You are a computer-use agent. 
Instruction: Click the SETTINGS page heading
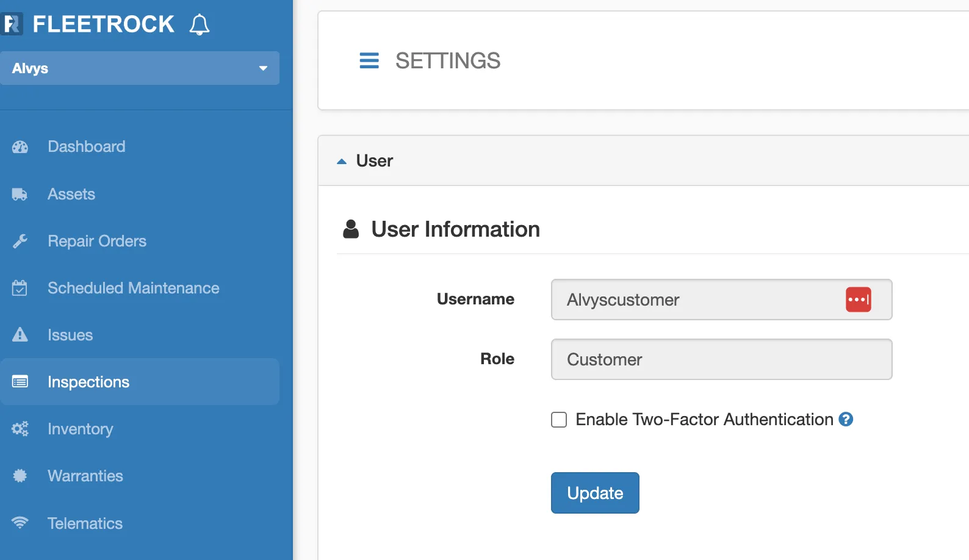click(x=448, y=61)
